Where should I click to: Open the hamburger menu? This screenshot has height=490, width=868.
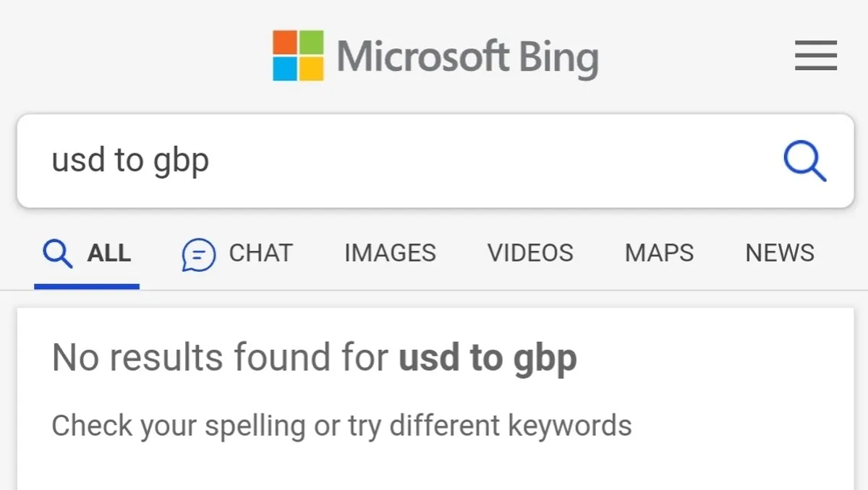pyautogui.click(x=815, y=56)
